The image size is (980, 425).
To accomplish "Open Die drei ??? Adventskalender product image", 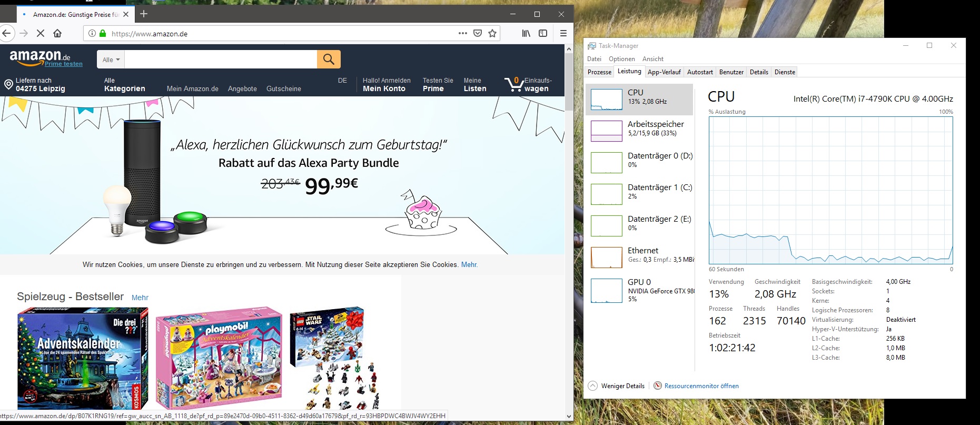I will point(83,359).
